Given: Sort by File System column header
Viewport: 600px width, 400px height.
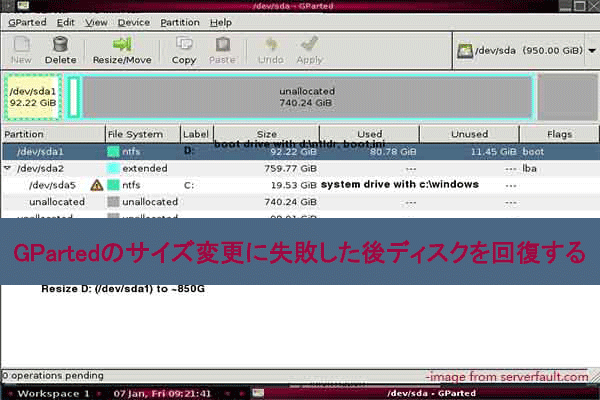Looking at the screenshot, I should [142, 134].
